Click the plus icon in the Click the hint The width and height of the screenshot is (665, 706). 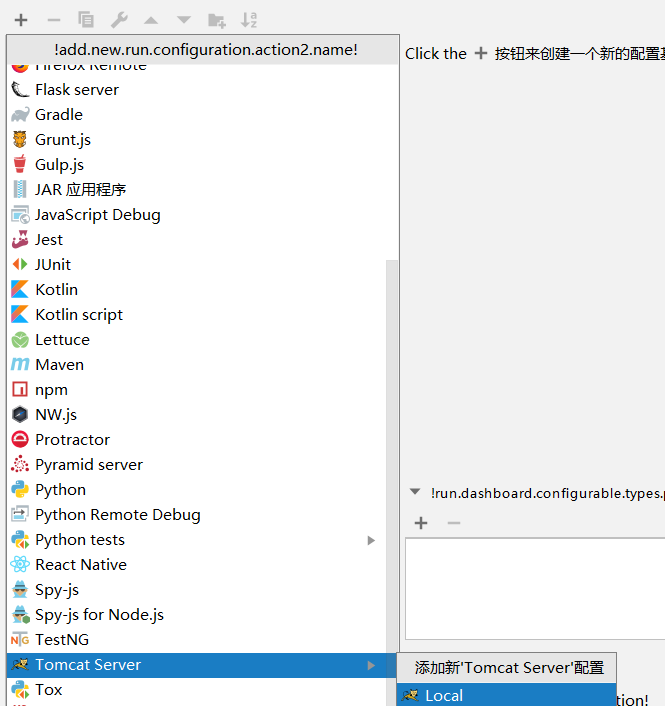481,53
